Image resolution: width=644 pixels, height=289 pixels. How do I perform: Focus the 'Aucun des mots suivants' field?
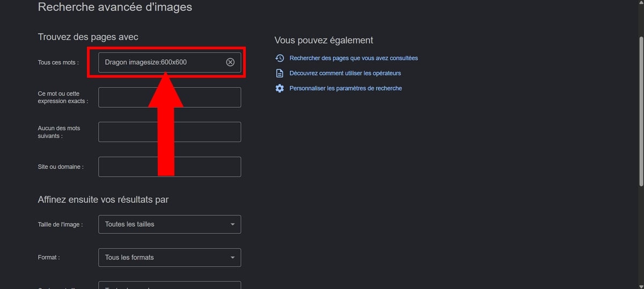point(170,132)
